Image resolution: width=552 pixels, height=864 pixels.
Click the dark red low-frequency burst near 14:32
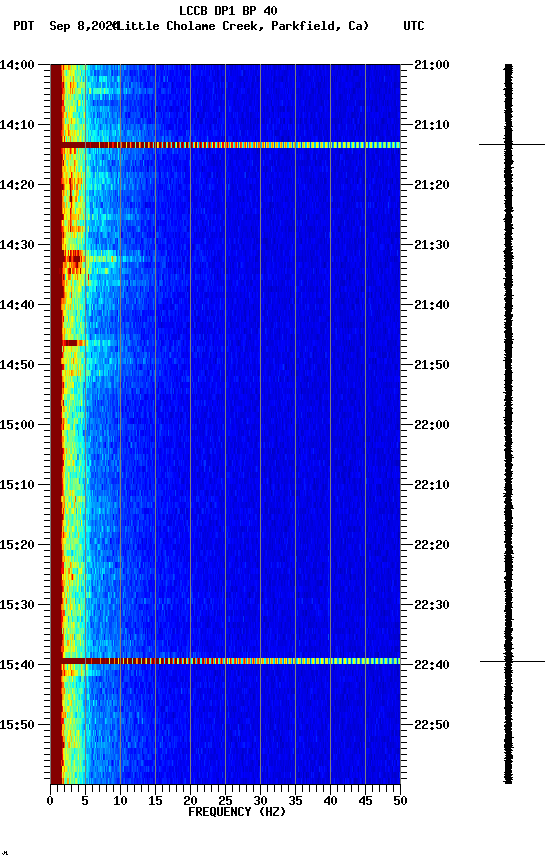[x=73, y=260]
